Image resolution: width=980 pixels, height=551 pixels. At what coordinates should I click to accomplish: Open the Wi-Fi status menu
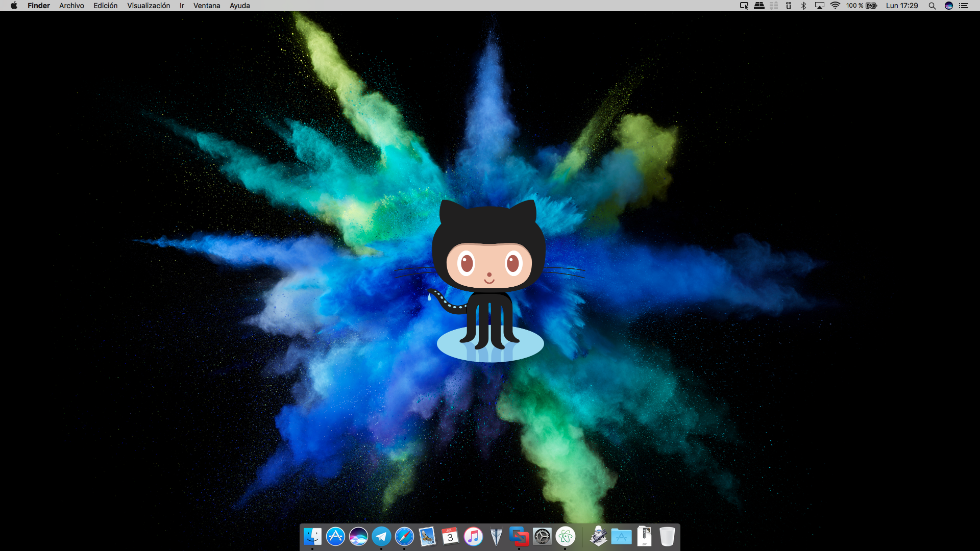(835, 6)
